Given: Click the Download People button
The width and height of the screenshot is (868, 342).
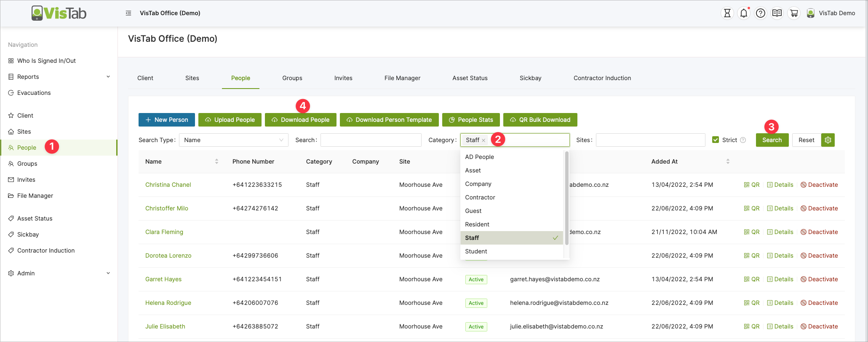Looking at the screenshot, I should pyautogui.click(x=300, y=120).
